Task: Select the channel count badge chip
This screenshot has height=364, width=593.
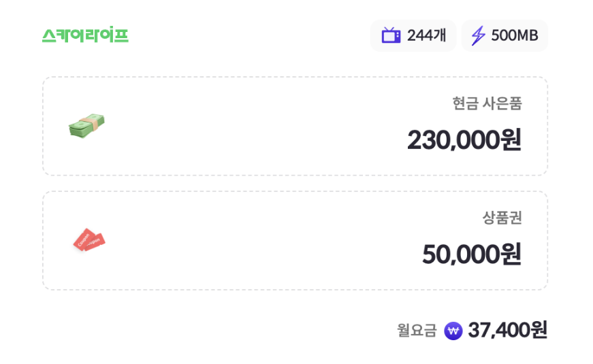Action: 413,35
